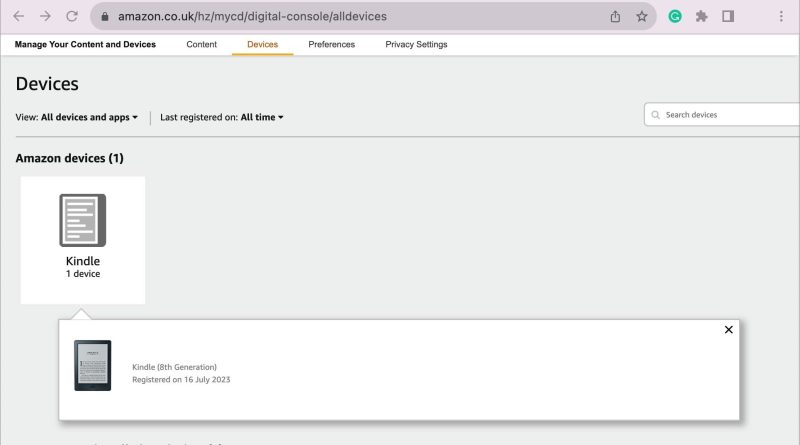The image size is (800, 445).
Task: Bookmark this page with the star icon
Action: tap(642, 16)
